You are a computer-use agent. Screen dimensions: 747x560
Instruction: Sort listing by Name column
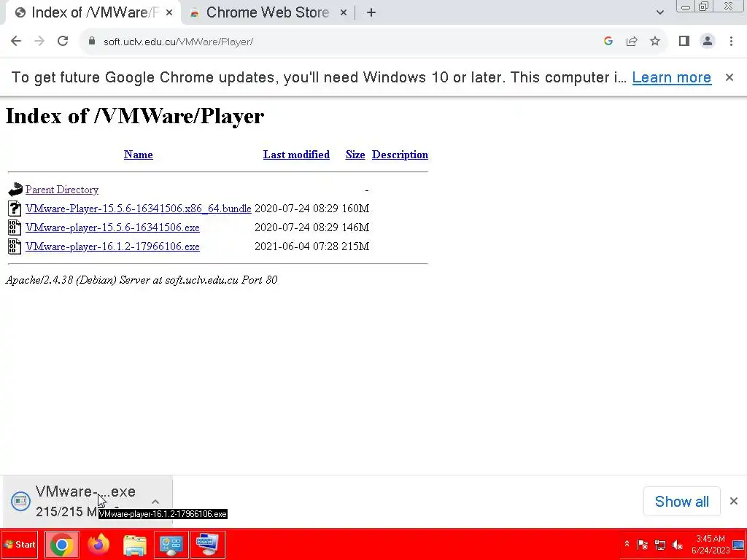(138, 155)
